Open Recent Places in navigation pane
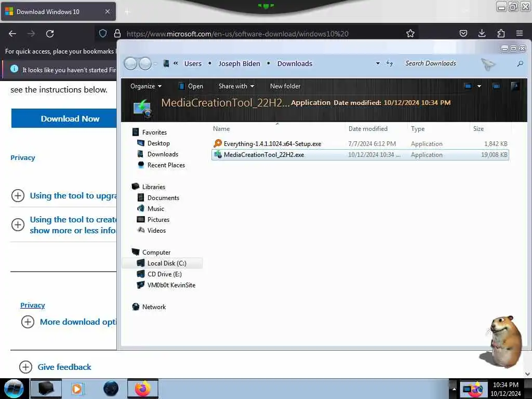 click(166, 165)
